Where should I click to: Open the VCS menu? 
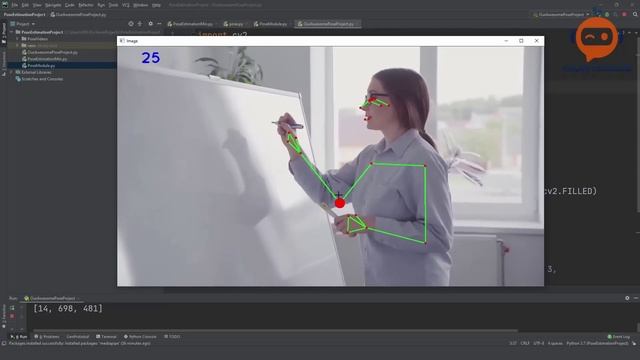point(126,5)
